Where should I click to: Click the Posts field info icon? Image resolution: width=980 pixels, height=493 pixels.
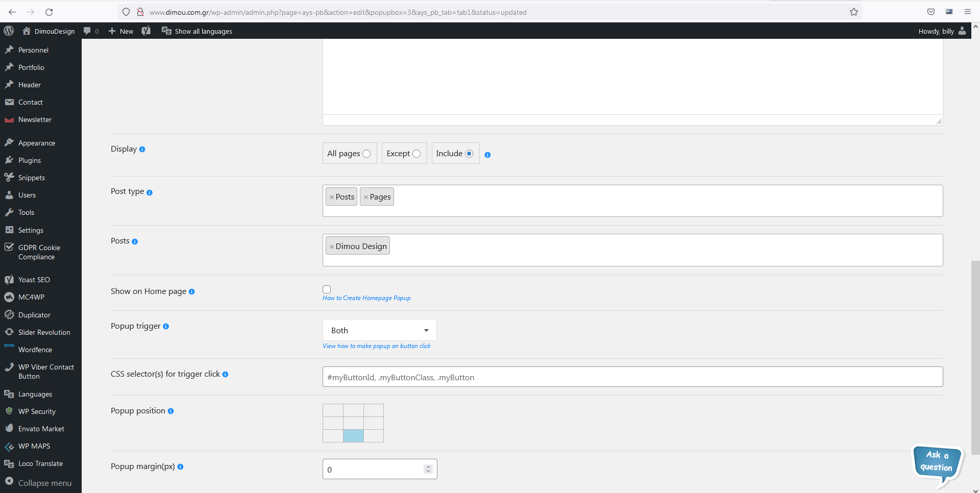pyautogui.click(x=135, y=241)
